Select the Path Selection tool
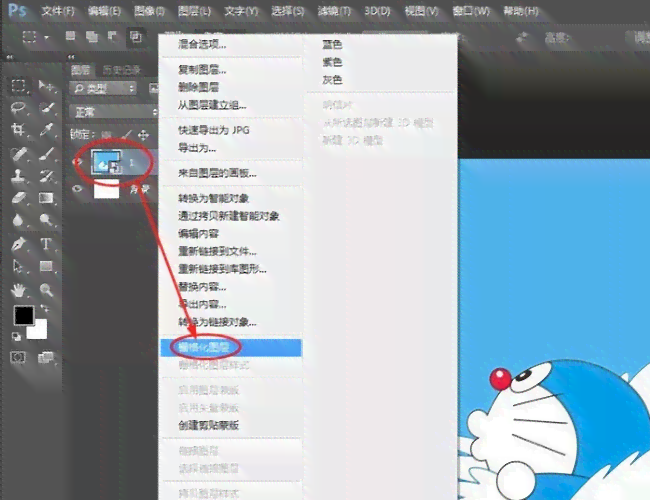650x500 pixels. pyautogui.click(x=18, y=266)
